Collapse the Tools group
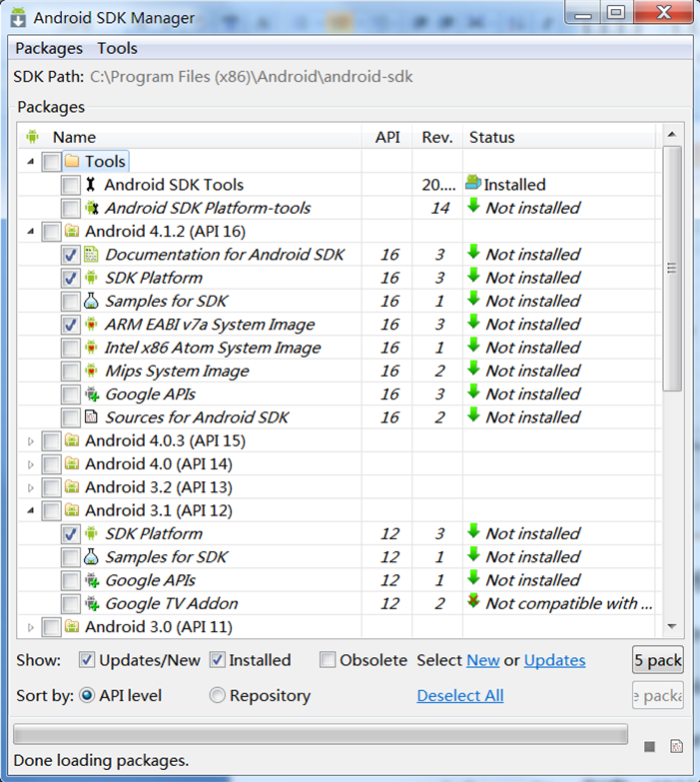The image size is (700, 782). tap(30, 162)
